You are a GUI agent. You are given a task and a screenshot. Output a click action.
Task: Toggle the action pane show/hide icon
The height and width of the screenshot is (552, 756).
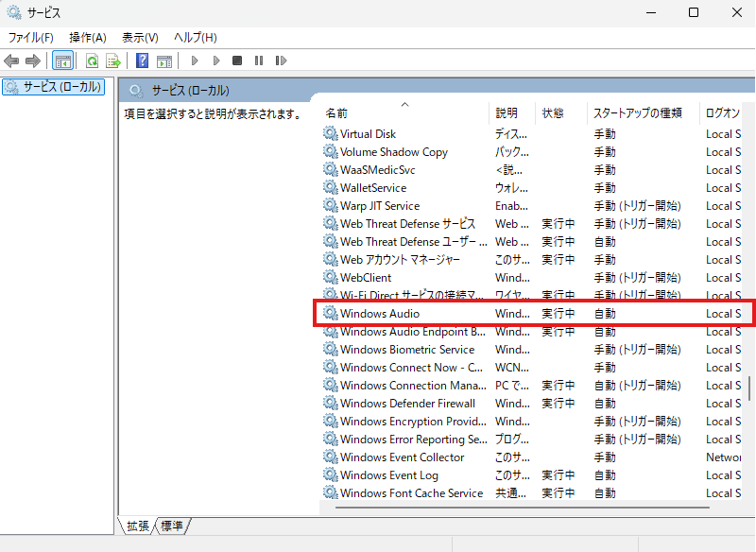pyautogui.click(x=164, y=61)
